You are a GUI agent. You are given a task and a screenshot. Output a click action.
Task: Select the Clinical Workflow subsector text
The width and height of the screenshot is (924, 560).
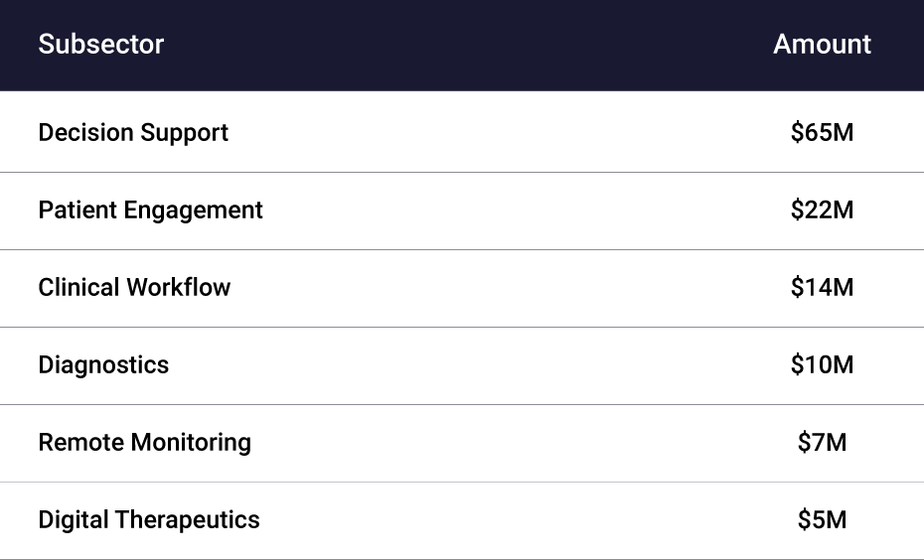(134, 288)
